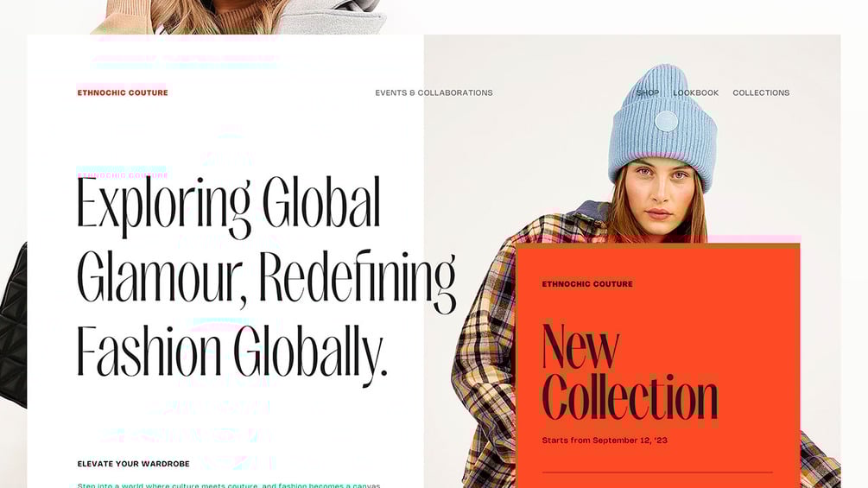Image resolution: width=868 pixels, height=488 pixels.
Task: Click 'Starts from September 12, '23' text
Action: 605,440
